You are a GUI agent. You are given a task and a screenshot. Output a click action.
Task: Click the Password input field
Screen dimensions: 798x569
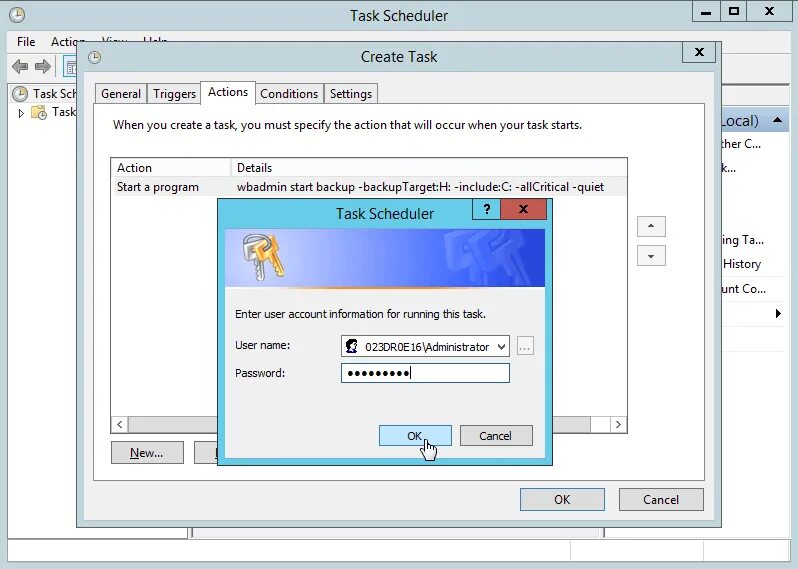[425, 373]
